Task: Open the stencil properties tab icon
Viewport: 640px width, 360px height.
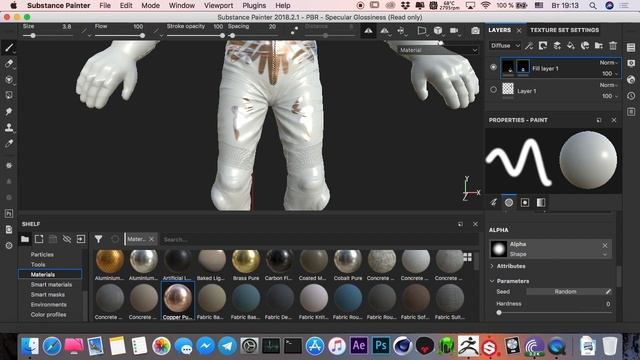Action: click(541, 202)
